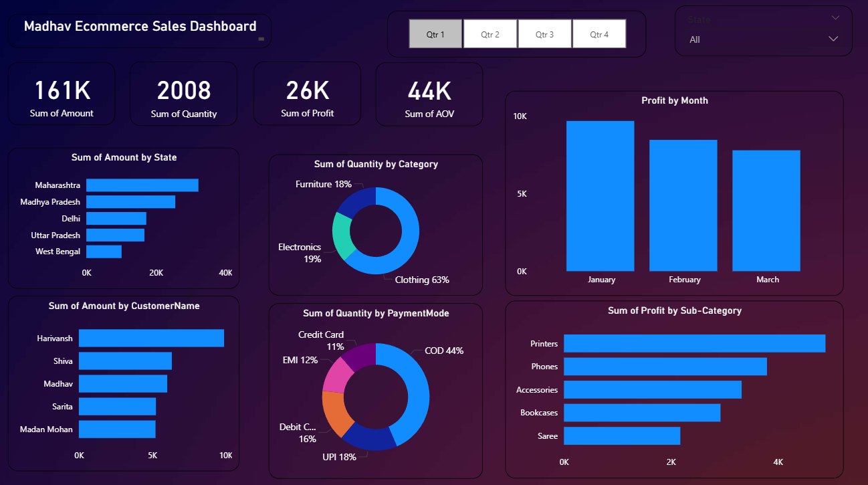Screen dimensions: 868x485
Task: Click the faint chevron beside State header
Action: tap(835, 18)
